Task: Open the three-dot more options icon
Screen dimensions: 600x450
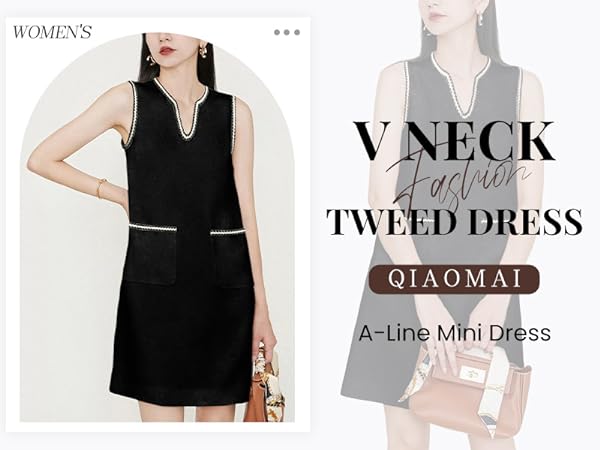Action: pos(287,33)
